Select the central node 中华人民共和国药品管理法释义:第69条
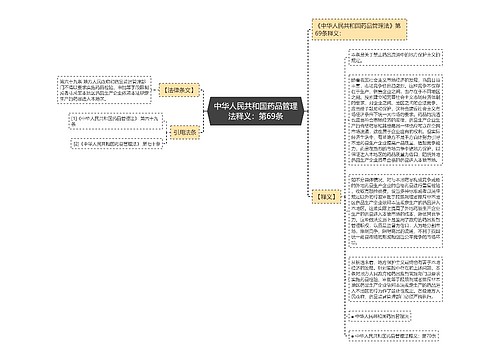This screenshot has width=500, height=360. point(255,111)
